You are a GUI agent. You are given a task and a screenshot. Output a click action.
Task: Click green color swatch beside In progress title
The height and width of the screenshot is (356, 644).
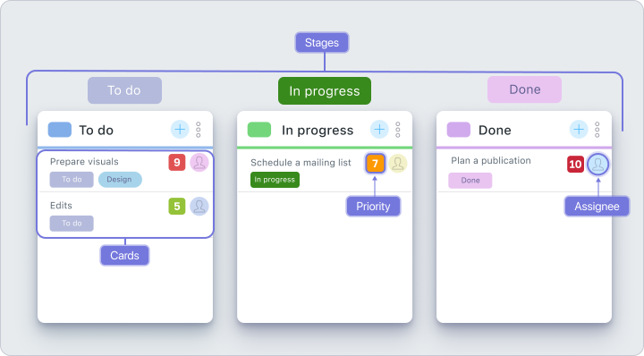point(259,130)
